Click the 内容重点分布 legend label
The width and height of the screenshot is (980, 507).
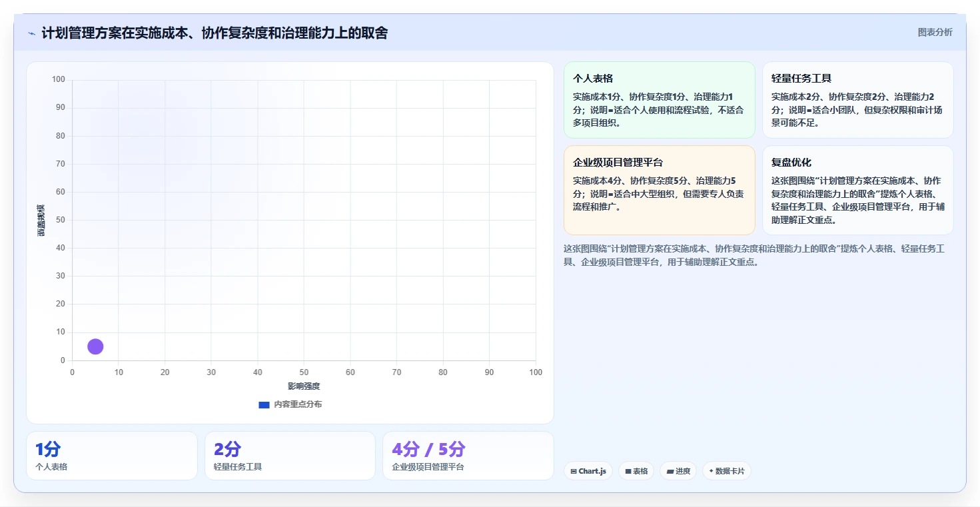(298, 404)
